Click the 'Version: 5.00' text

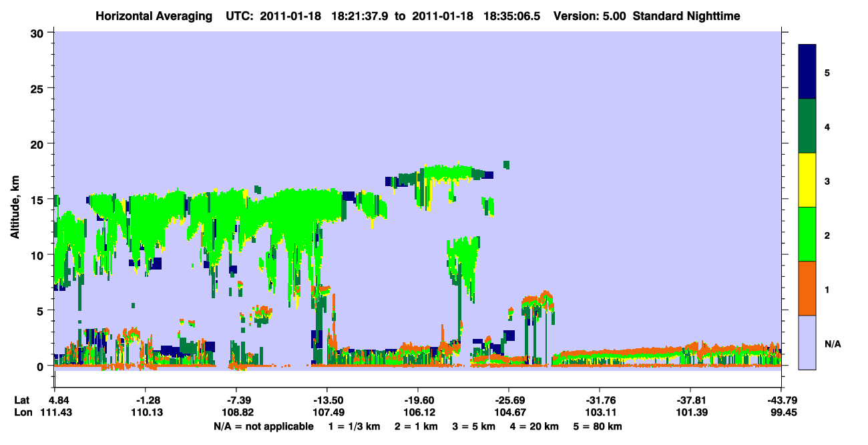click(x=590, y=16)
